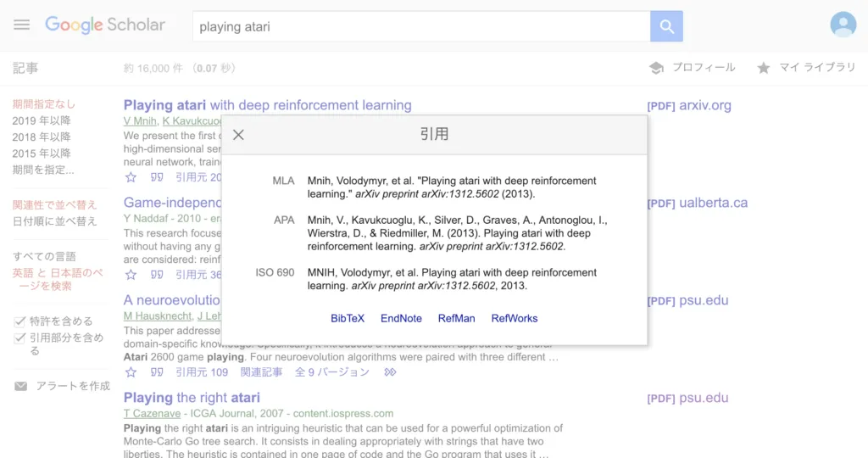Click the blue search magnifier button

[x=666, y=26]
